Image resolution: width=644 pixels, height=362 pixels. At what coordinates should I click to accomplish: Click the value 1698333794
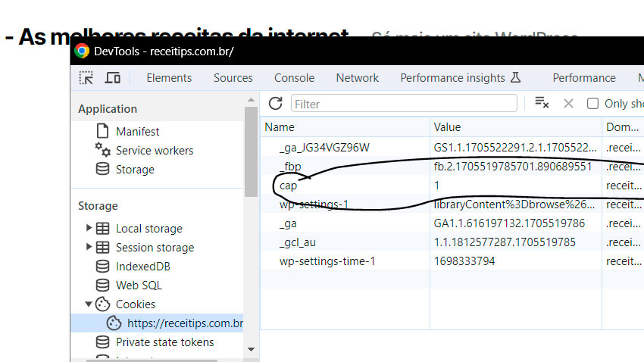464,261
